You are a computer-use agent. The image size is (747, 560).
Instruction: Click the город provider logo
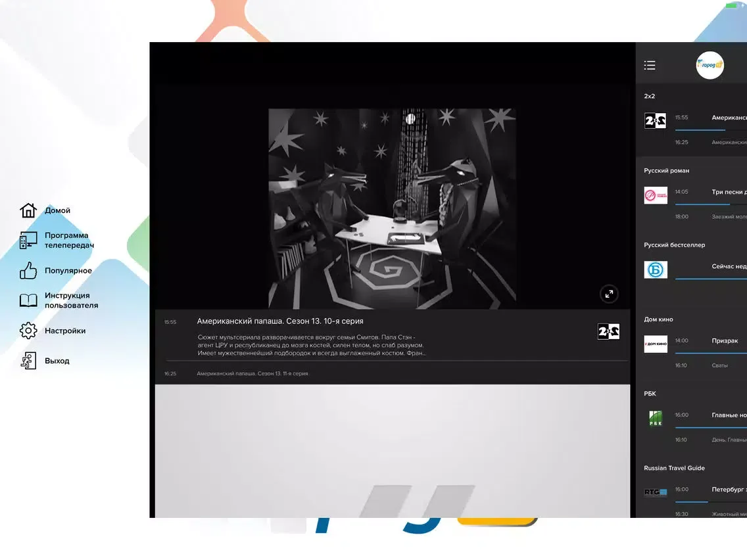[710, 65]
